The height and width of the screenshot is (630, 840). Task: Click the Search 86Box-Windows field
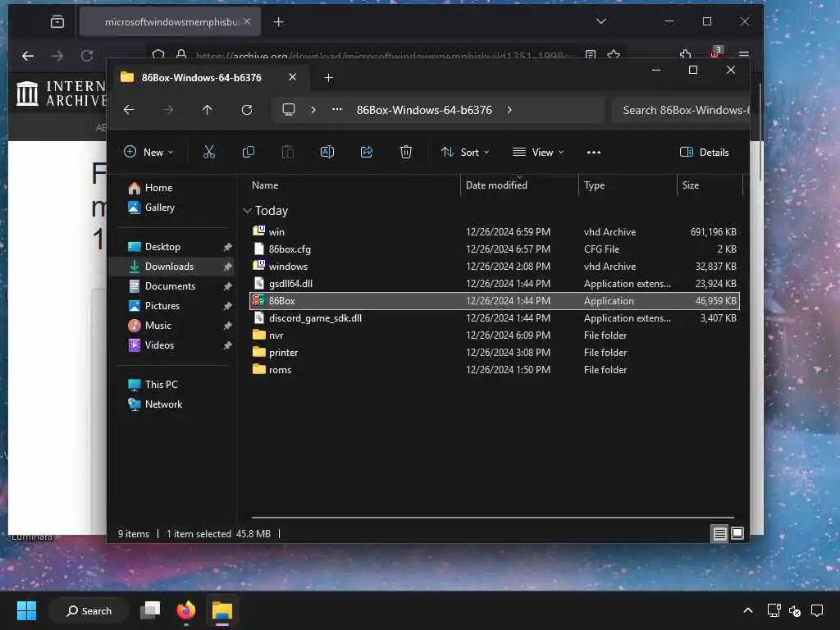680,110
